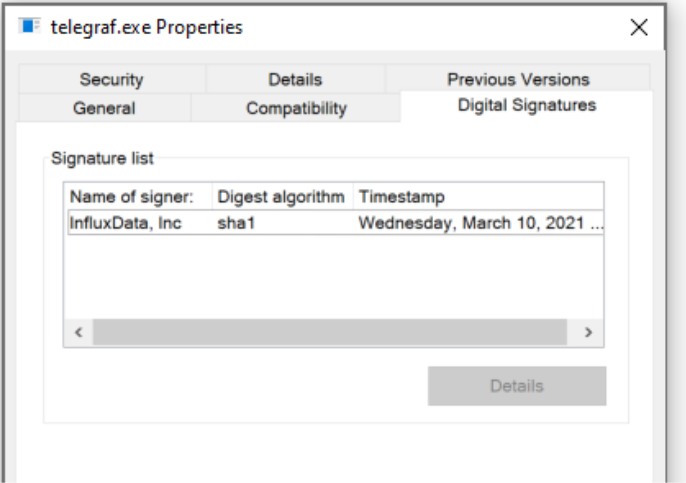Click the sha1 digest cell
The width and height of the screenshot is (686, 483).
point(238,222)
